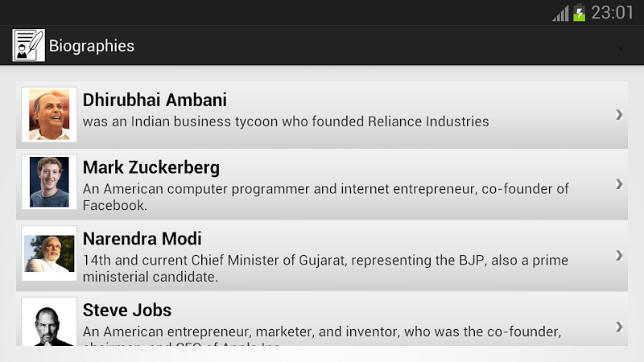Open Dhirubhai Ambani's portrait thumbnail

point(49,114)
